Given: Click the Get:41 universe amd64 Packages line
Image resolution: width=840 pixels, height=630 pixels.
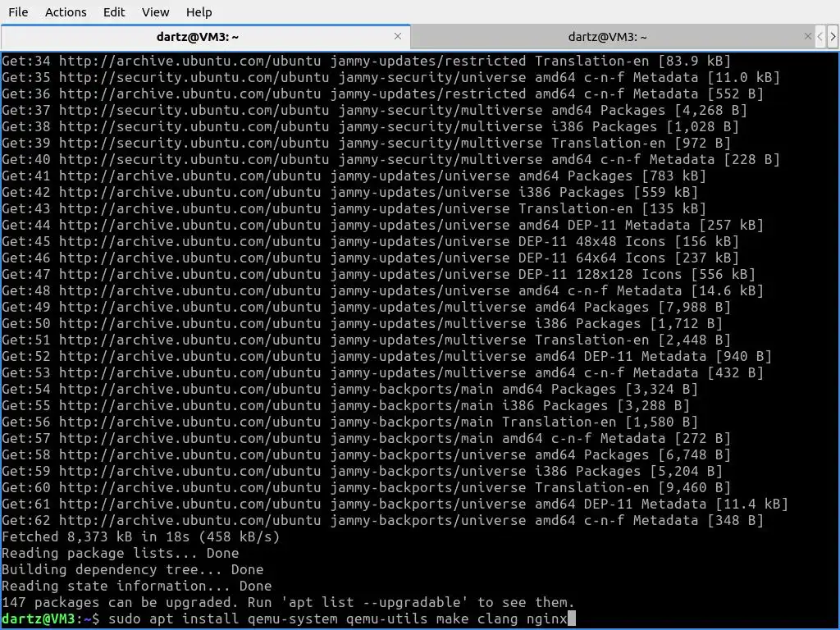Looking at the screenshot, I should click(x=354, y=176).
